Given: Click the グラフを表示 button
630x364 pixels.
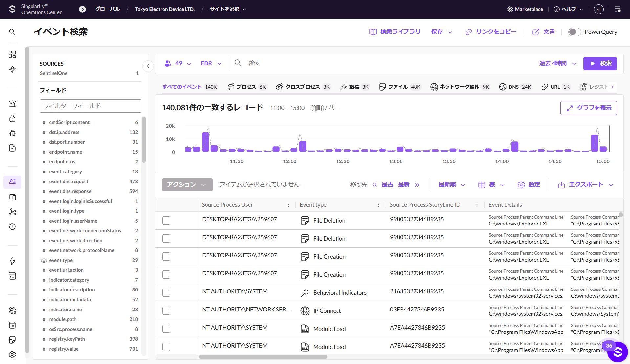Looking at the screenshot, I should 588,108.
